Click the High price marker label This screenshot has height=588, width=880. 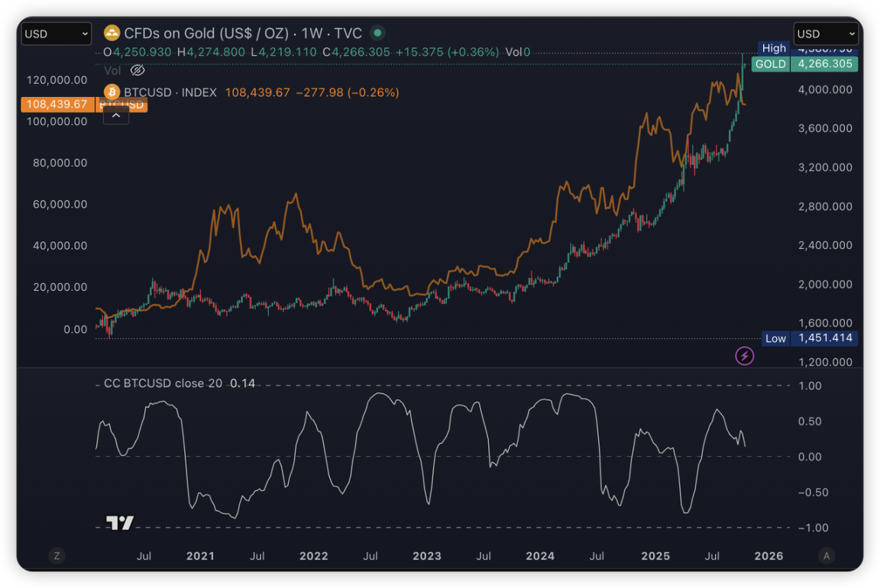(773, 48)
